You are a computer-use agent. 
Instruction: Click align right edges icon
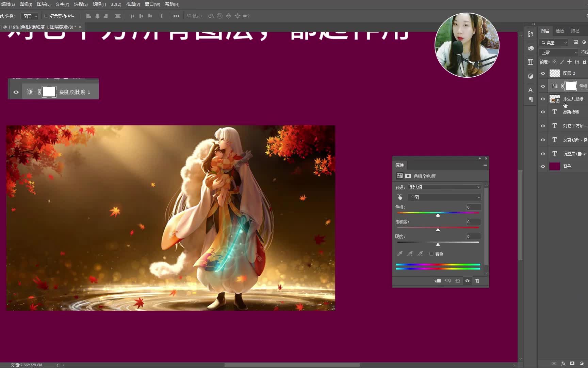point(106,16)
